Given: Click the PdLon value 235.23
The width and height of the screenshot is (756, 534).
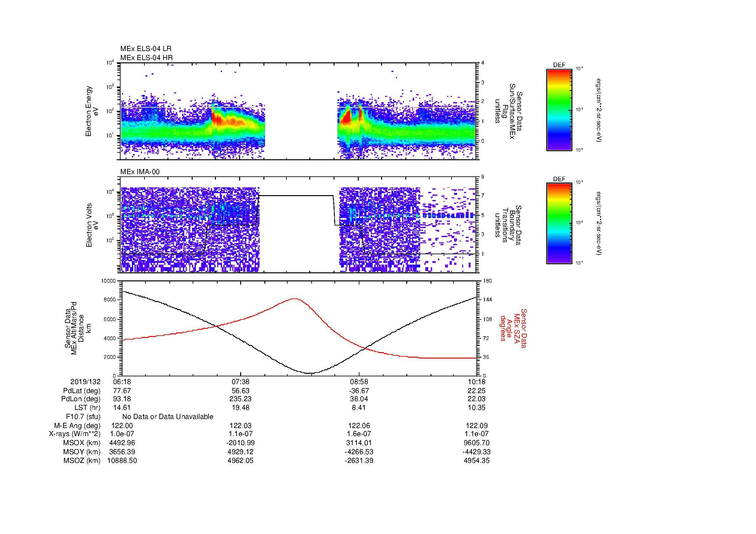Looking at the screenshot, I should [240, 399].
